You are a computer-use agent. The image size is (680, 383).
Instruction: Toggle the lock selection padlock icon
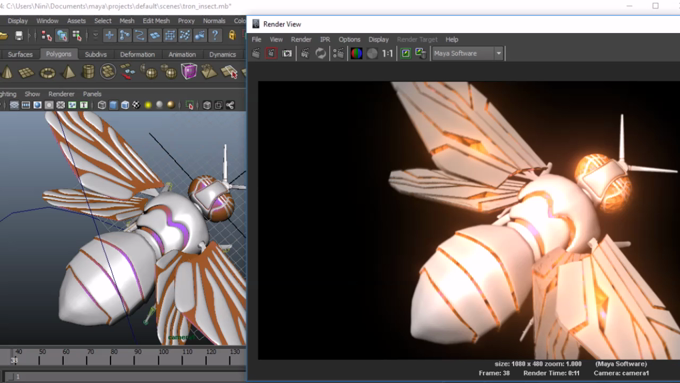[232, 35]
